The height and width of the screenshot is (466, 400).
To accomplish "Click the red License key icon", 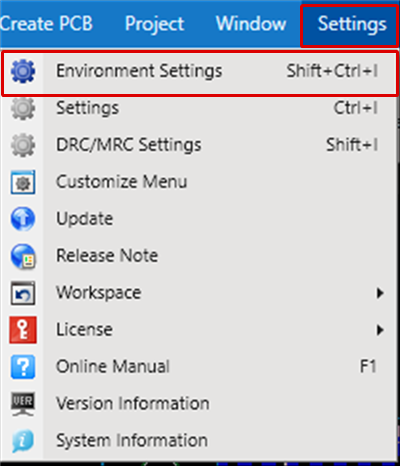I will [x=23, y=330].
